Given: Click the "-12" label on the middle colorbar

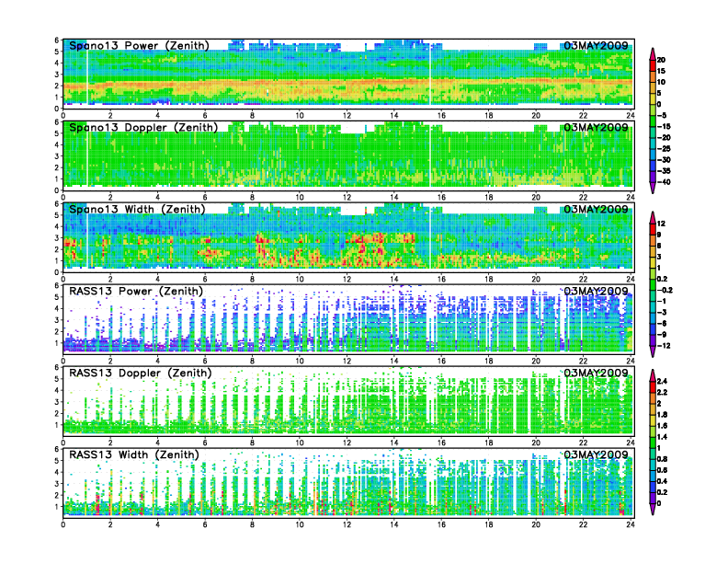Looking at the screenshot, I should pos(664,346).
